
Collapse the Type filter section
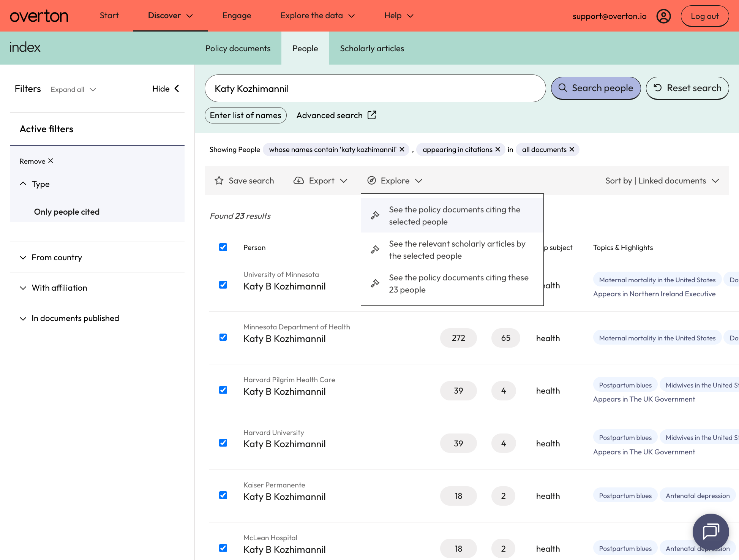(x=35, y=184)
